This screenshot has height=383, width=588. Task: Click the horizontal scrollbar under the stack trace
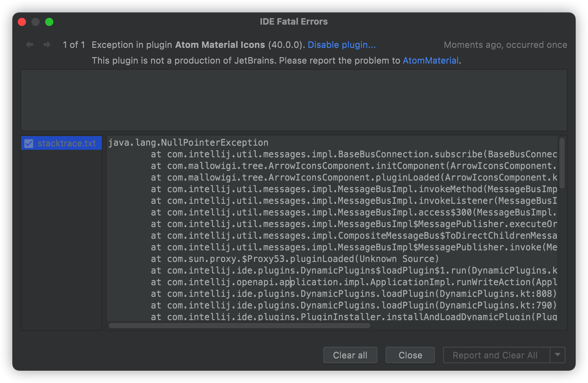(x=239, y=326)
